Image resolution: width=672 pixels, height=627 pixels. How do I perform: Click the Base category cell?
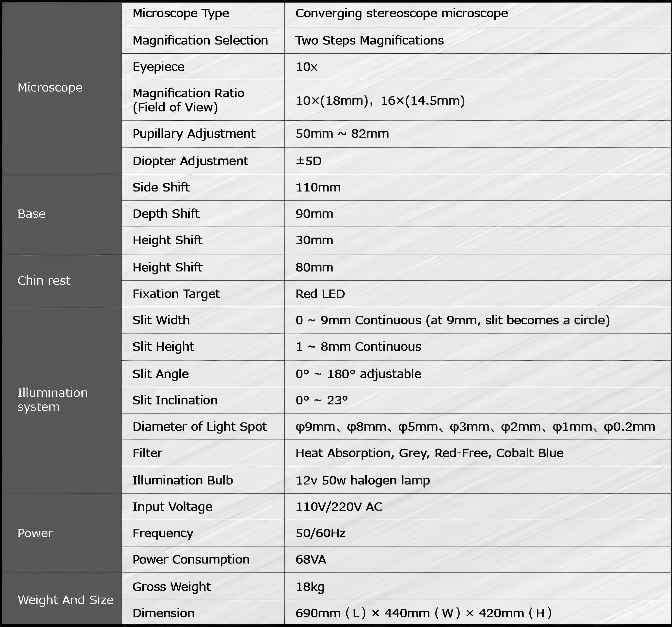point(31,214)
